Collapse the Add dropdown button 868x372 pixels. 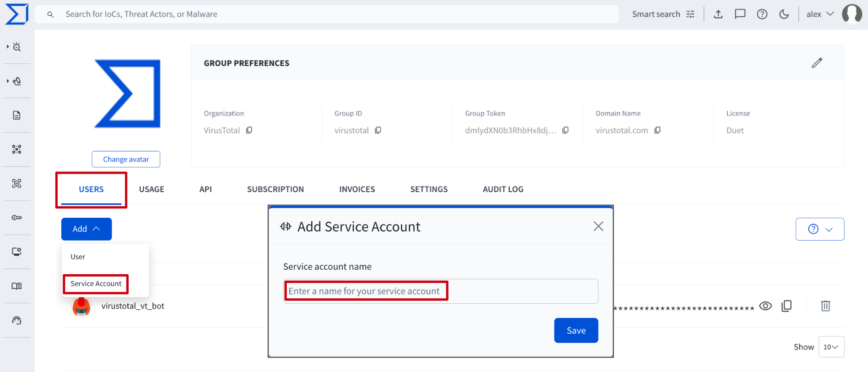pos(86,229)
